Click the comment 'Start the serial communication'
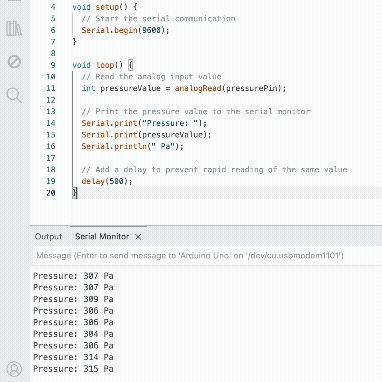This screenshot has height=382, width=382. click(158, 19)
